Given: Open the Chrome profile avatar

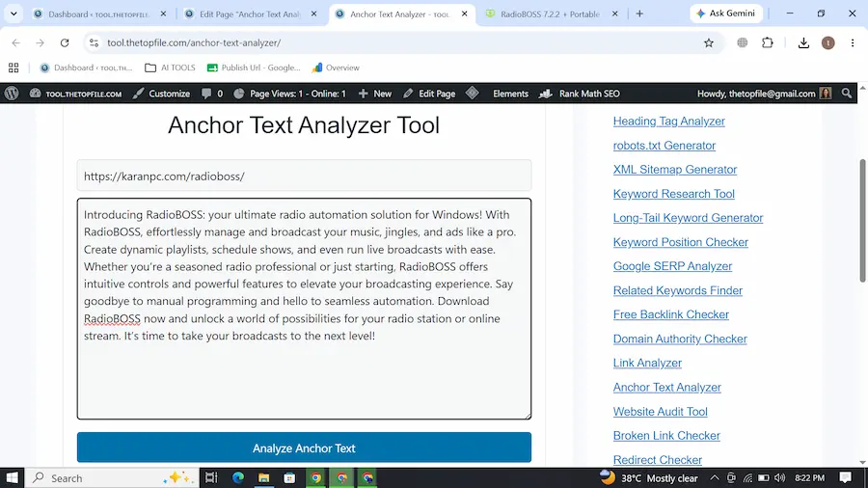Looking at the screenshot, I should click(828, 42).
